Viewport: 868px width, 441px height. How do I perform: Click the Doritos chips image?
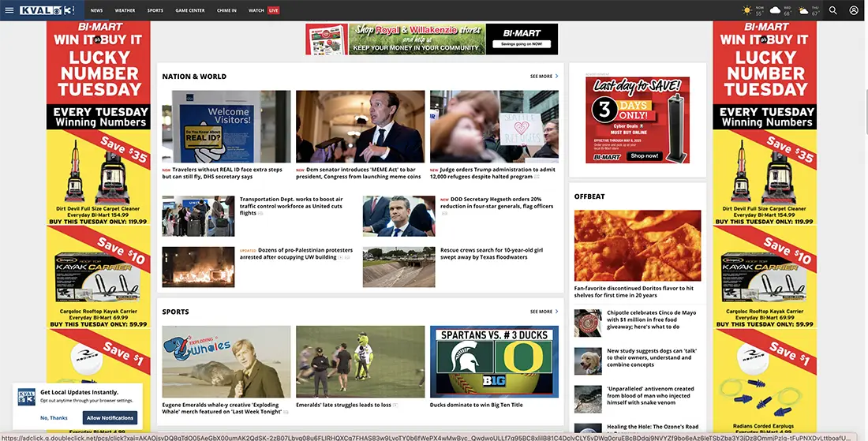(638, 245)
